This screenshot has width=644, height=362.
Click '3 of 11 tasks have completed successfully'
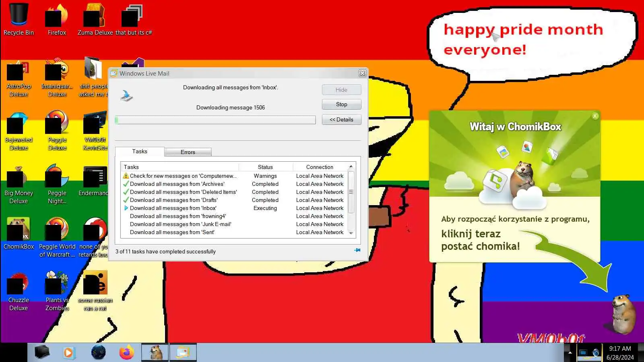(165, 251)
